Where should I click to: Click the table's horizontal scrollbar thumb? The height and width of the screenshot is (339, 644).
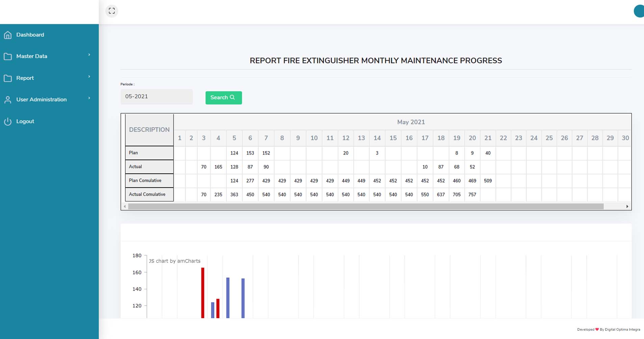(x=365, y=206)
